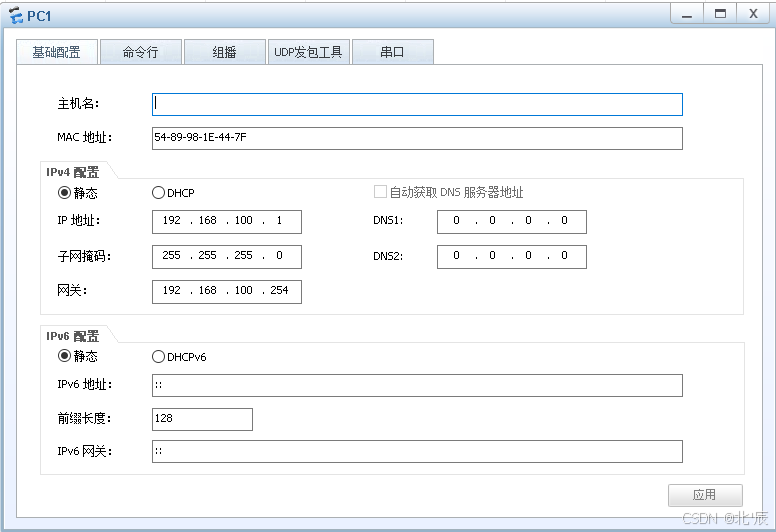This screenshot has height=532, width=776.
Task: Focus the 主机名 input field
Action: tap(417, 104)
